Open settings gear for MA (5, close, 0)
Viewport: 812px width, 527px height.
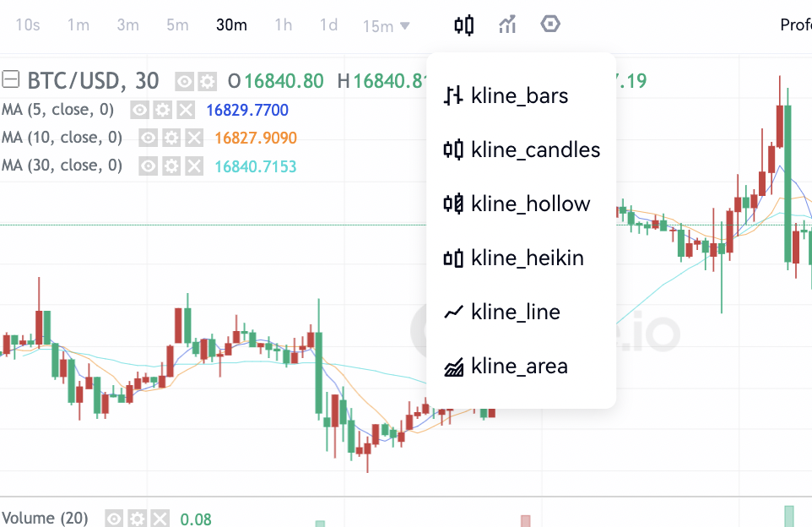163,110
